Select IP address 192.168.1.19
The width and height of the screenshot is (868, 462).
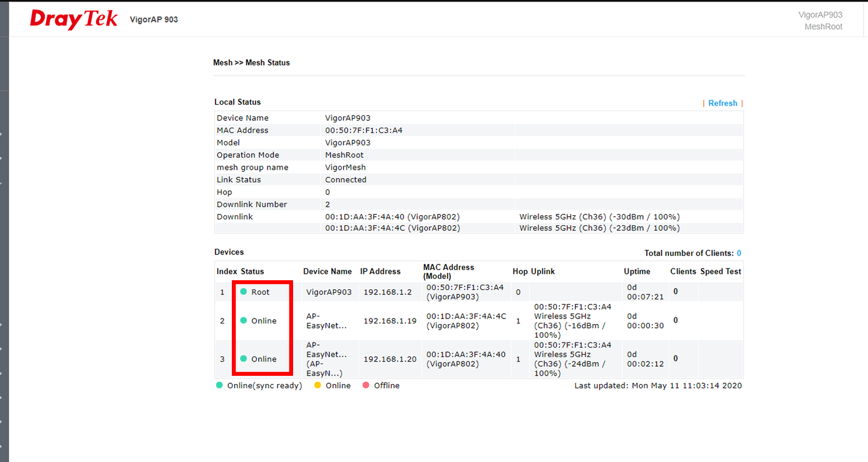click(x=390, y=321)
